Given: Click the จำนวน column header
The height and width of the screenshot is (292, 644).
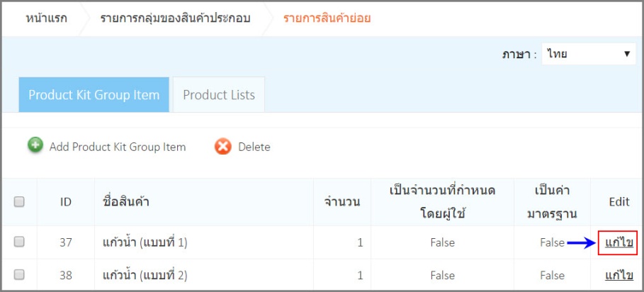Looking at the screenshot, I should point(342,202).
